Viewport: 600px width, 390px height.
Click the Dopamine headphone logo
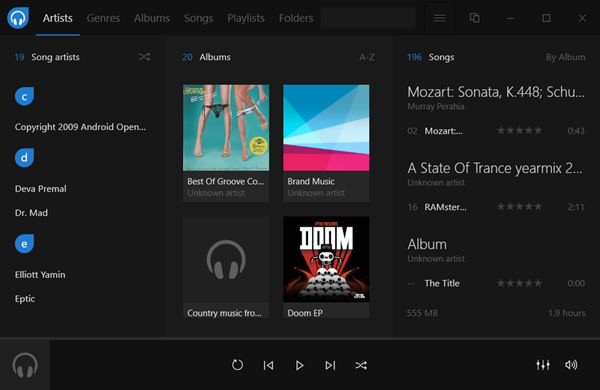[x=18, y=18]
